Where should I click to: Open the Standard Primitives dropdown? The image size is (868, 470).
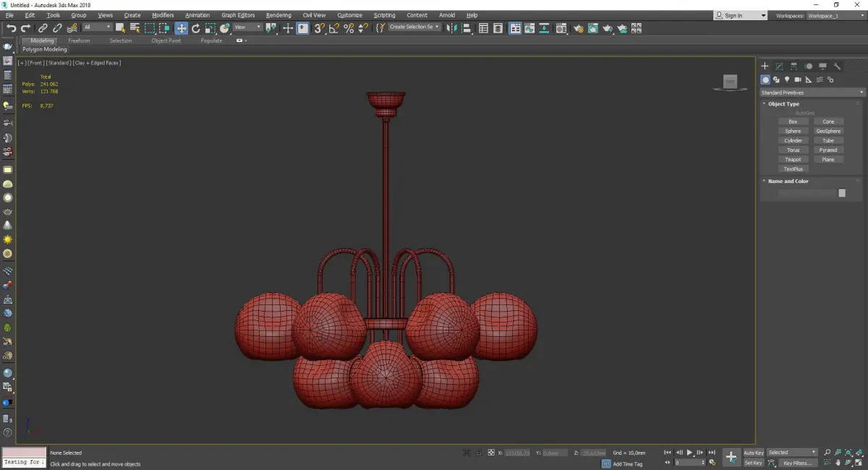(811, 93)
